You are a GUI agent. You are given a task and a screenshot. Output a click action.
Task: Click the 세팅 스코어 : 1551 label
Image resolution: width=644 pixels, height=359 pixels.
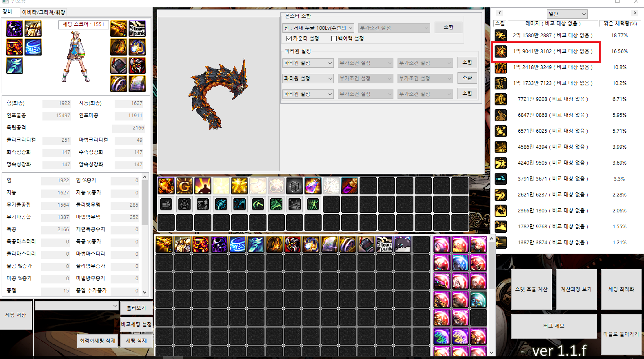point(84,25)
